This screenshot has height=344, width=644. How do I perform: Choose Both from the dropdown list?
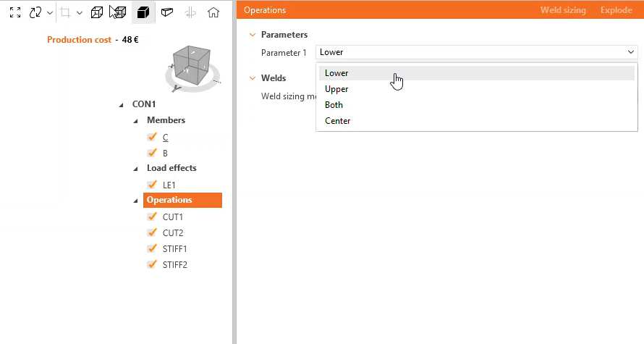[334, 105]
